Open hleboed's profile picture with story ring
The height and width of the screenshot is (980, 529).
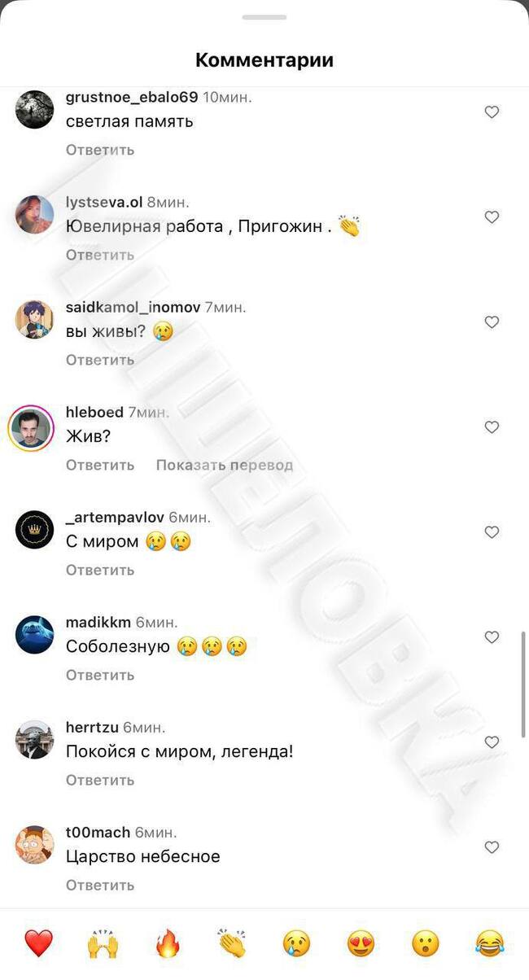pyautogui.click(x=31, y=427)
